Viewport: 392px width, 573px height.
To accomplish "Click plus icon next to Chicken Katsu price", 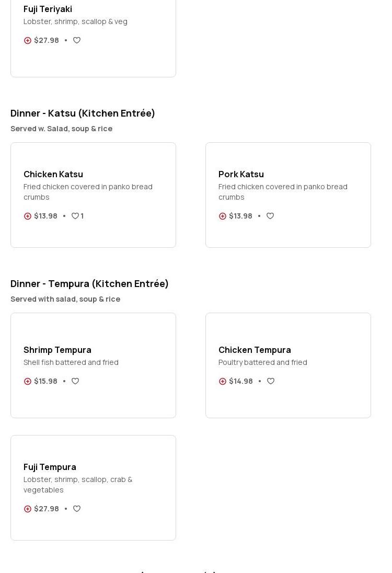I will tap(28, 216).
